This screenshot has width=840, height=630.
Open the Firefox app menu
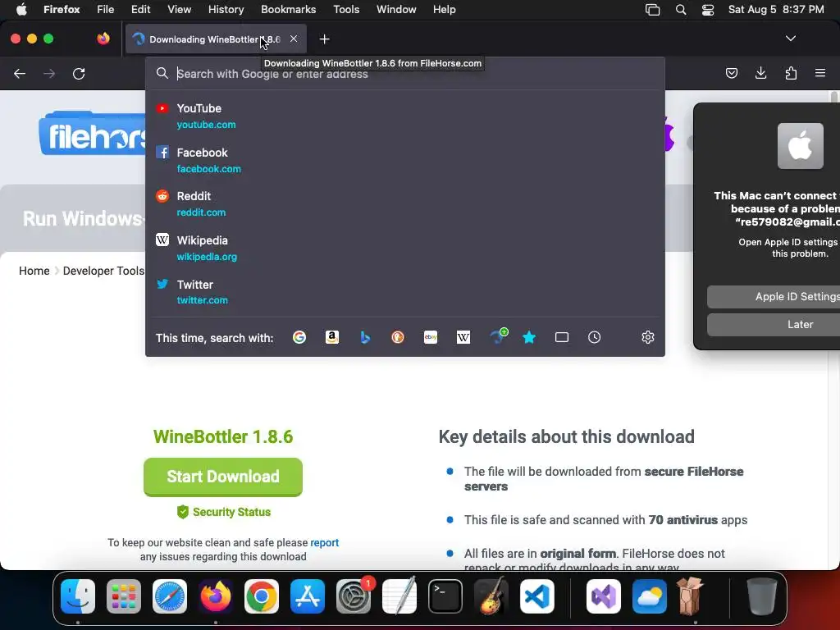coord(62,10)
